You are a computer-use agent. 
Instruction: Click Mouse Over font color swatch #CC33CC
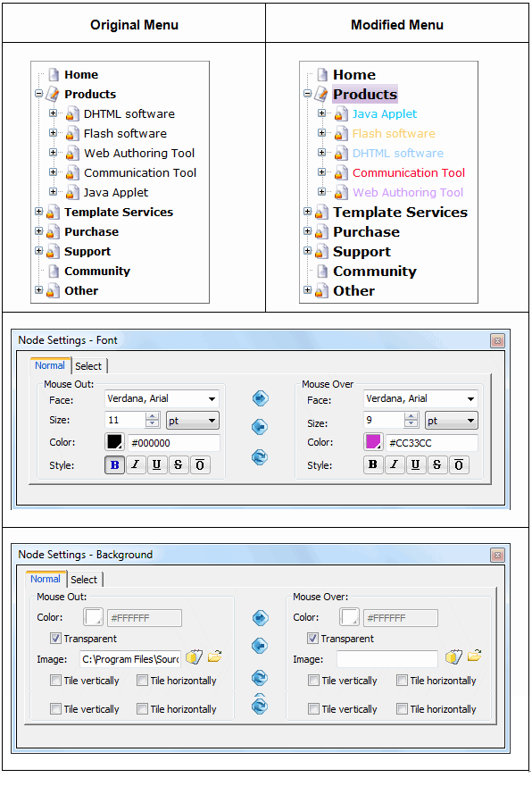pos(373,441)
